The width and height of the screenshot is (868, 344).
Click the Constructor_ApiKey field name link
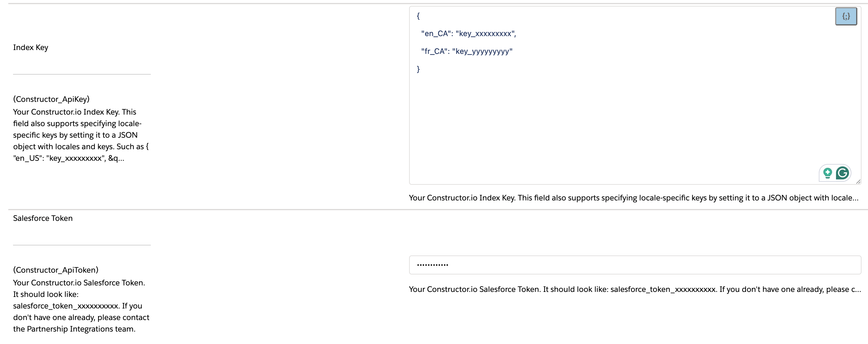[x=51, y=99]
